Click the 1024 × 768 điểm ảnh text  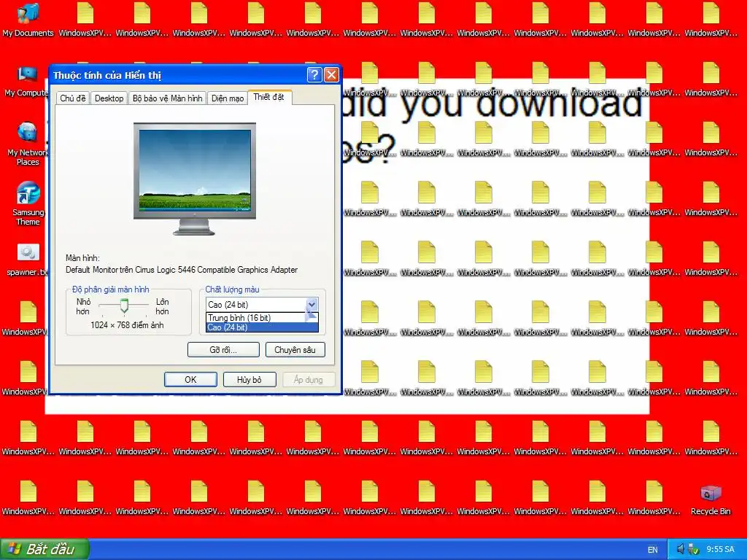pos(127,325)
